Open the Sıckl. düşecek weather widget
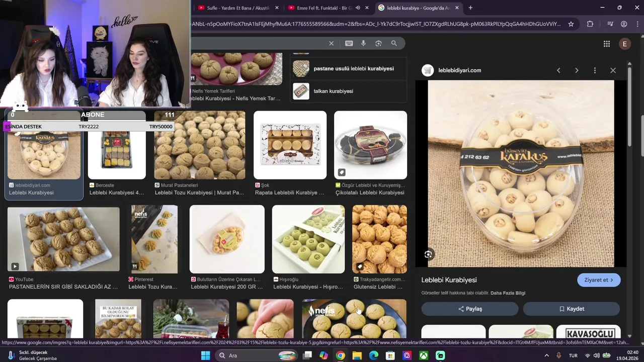644x362 pixels. [x=31, y=355]
